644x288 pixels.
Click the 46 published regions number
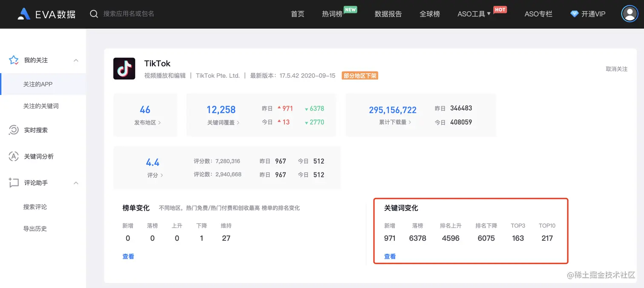[145, 110]
